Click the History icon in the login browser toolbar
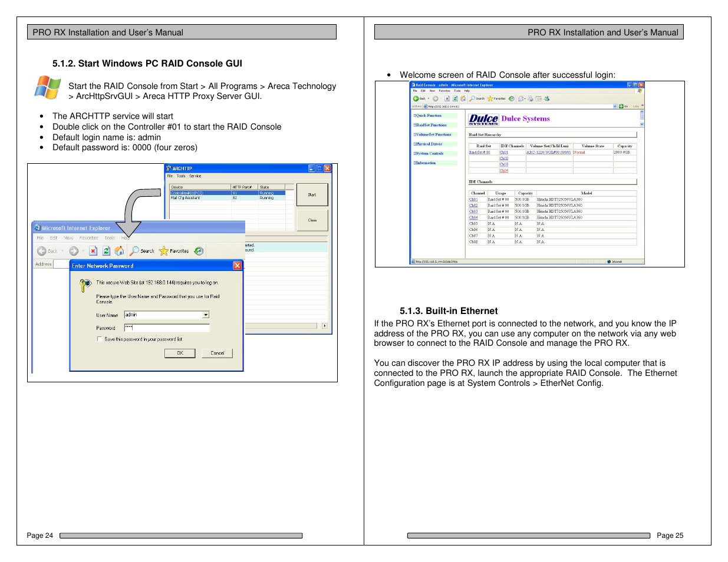Screen dimensions: 728x562 pyautogui.click(x=199, y=251)
